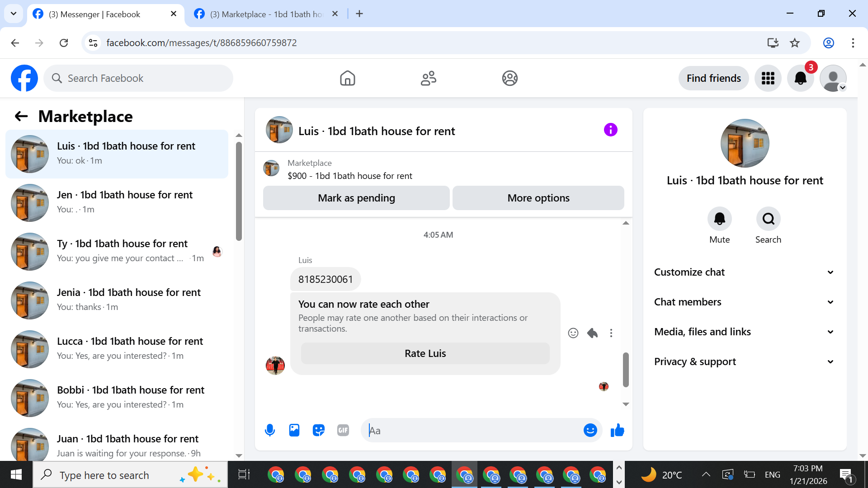
Task: Click the Mark as pending button
Action: 356,198
